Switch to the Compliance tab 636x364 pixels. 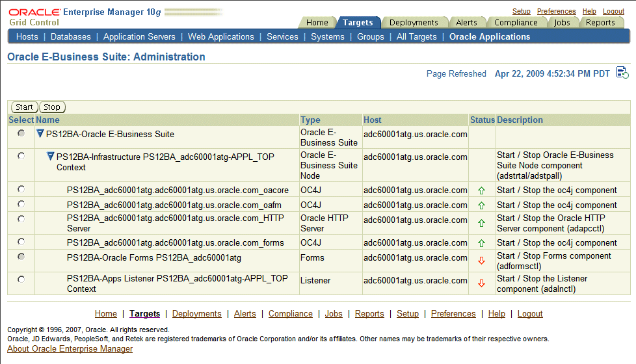[516, 23]
